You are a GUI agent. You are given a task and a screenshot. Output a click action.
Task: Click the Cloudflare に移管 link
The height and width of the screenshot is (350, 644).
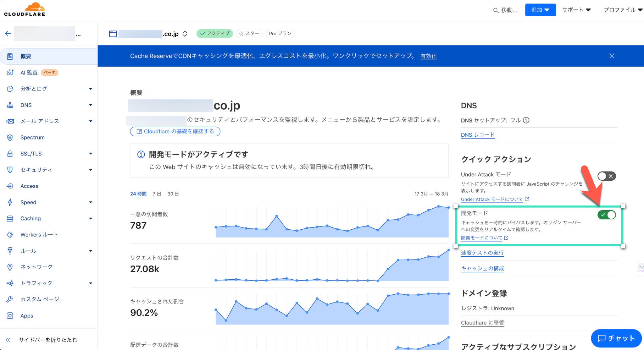pos(483,323)
